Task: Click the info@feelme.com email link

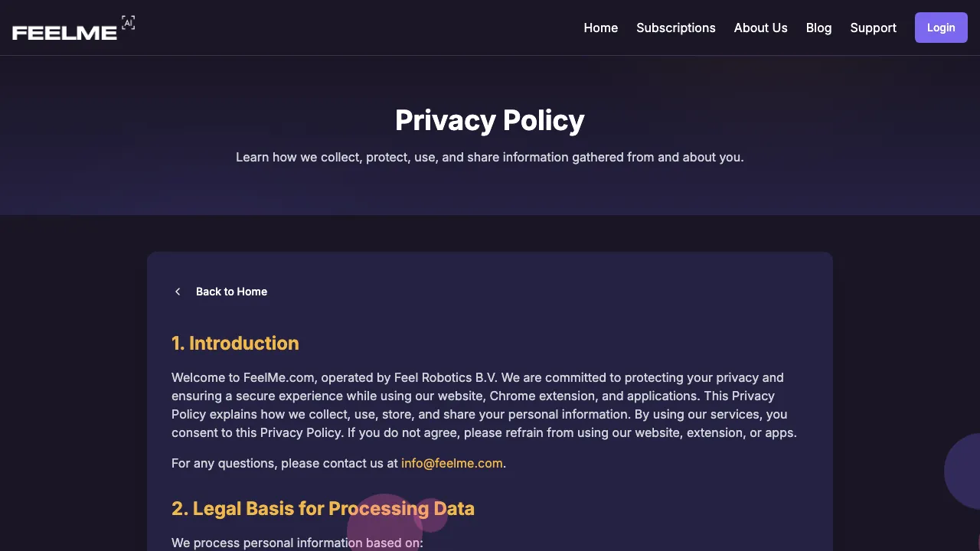Action: point(452,463)
